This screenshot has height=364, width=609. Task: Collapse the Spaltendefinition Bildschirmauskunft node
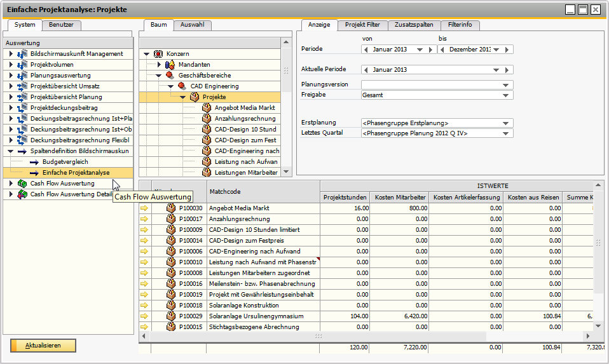11,151
